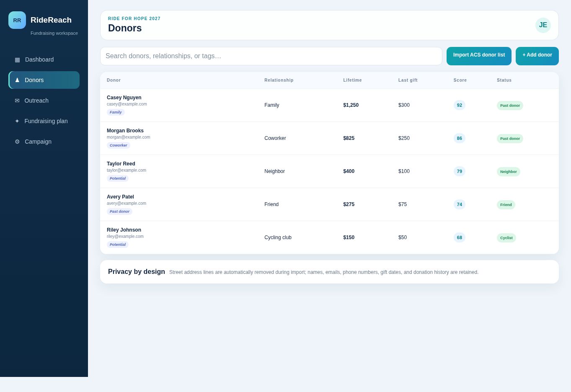Click Past donor status for Morgan Brooks
The width and height of the screenshot is (571, 392).
[510, 139]
